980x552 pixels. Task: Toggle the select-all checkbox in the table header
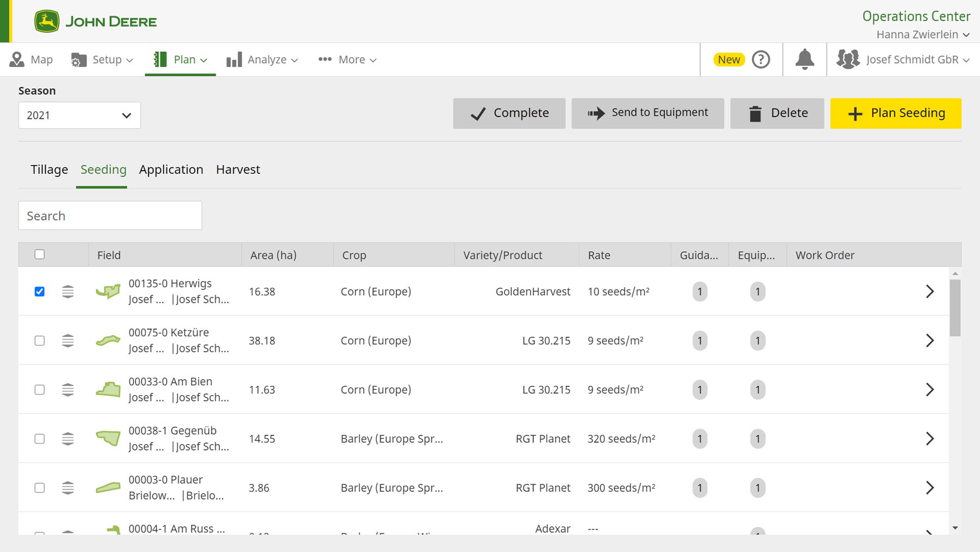tap(40, 254)
